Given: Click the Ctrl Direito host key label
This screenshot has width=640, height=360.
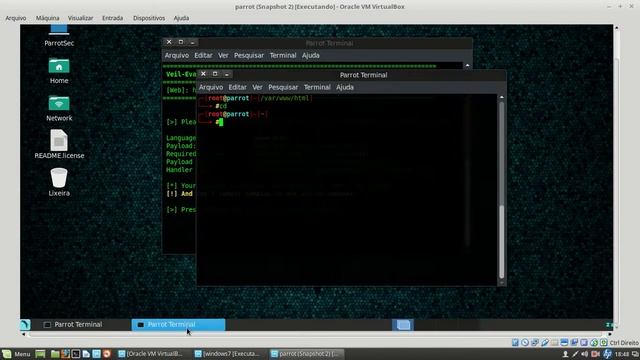Looking at the screenshot, I should point(624,343).
